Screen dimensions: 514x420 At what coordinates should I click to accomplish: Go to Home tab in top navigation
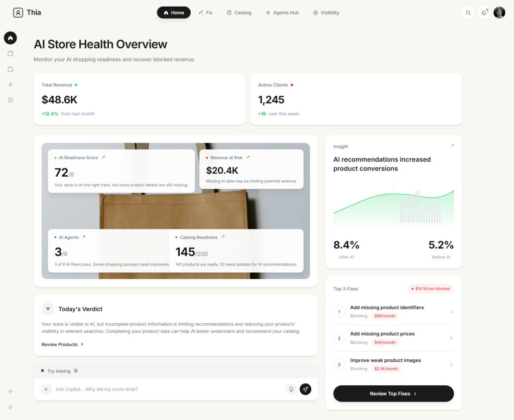tap(174, 13)
